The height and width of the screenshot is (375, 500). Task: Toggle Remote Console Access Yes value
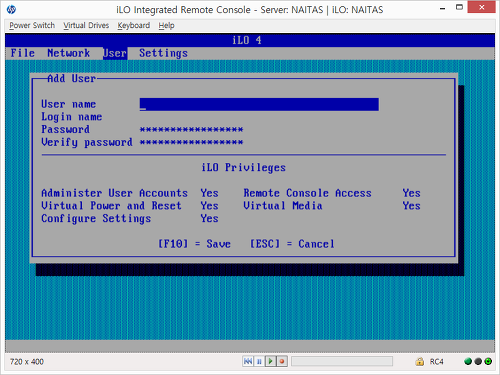(x=411, y=193)
